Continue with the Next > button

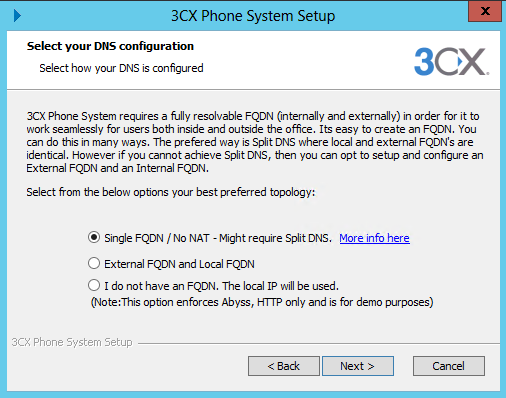click(x=358, y=366)
